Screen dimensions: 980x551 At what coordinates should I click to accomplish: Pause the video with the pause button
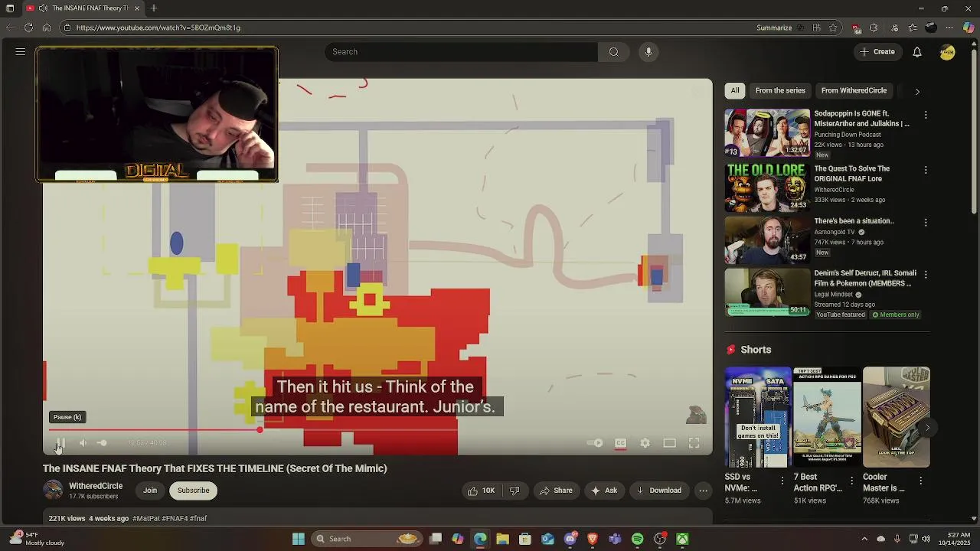(x=60, y=443)
